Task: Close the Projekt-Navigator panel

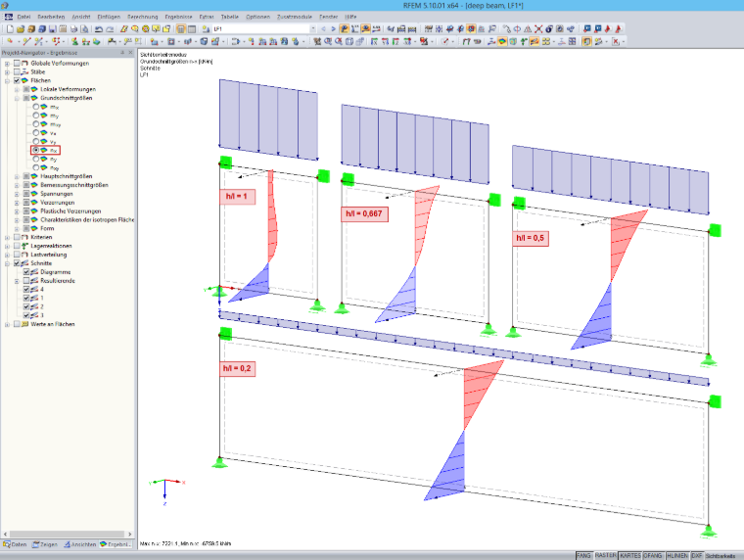Action: (x=130, y=53)
